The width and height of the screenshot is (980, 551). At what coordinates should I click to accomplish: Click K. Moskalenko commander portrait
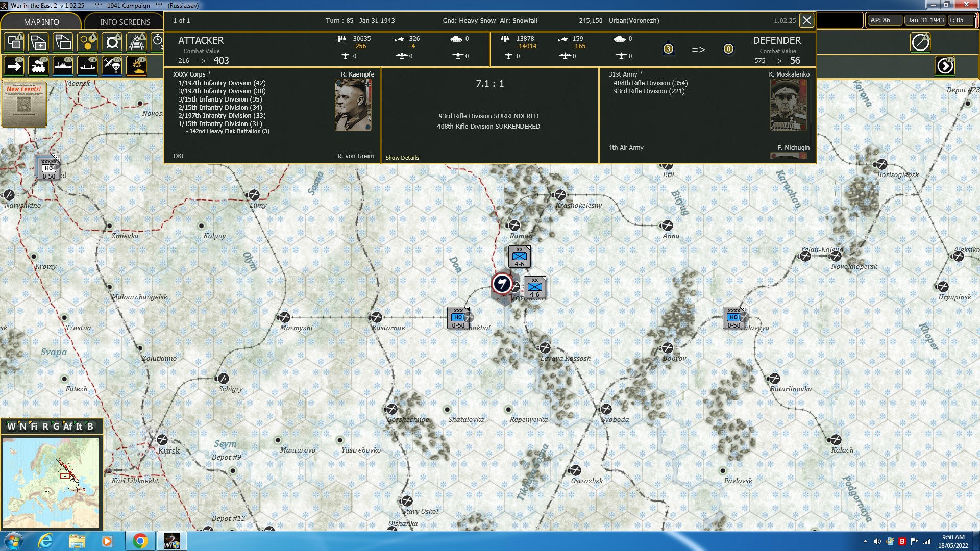tap(789, 105)
